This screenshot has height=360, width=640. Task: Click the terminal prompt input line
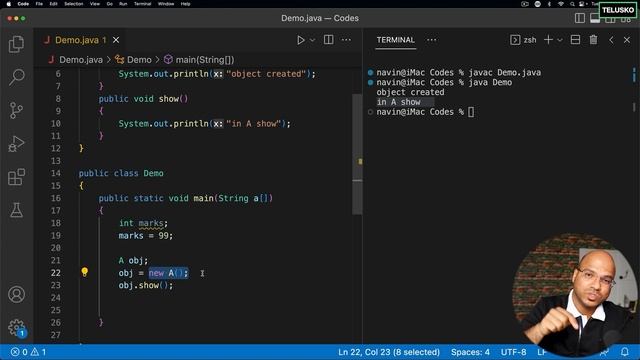pos(425,112)
